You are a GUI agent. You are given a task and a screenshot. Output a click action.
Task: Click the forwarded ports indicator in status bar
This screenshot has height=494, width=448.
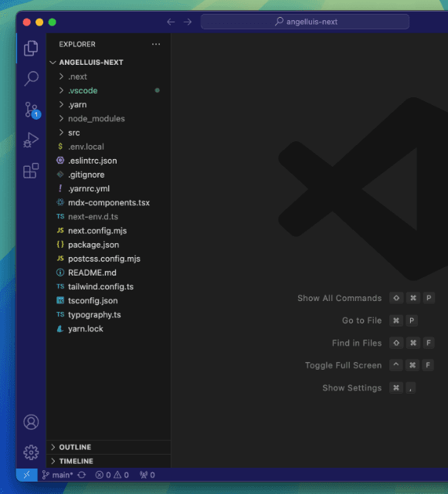148,475
